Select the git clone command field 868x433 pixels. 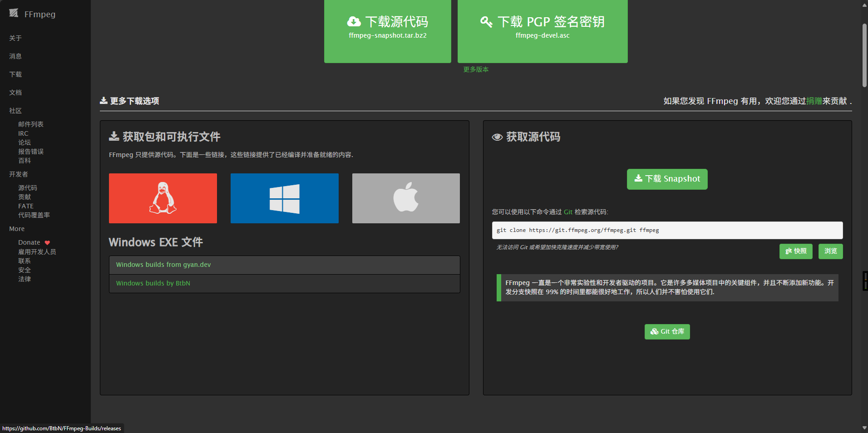pyautogui.click(x=667, y=230)
